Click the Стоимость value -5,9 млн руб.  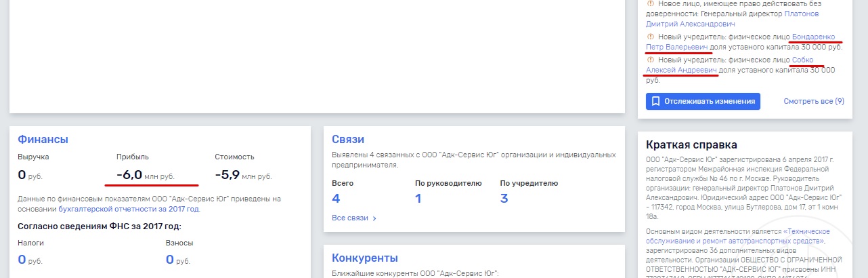tap(243, 175)
